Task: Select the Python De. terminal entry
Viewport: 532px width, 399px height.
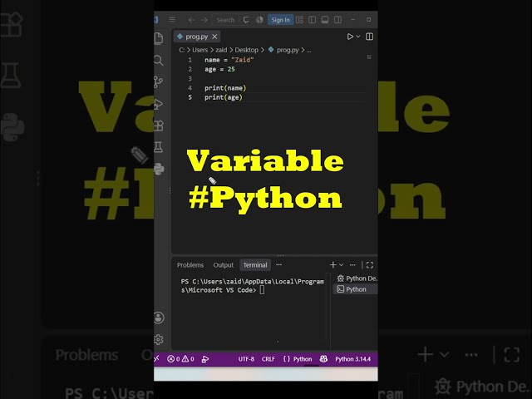Action: pos(357,278)
